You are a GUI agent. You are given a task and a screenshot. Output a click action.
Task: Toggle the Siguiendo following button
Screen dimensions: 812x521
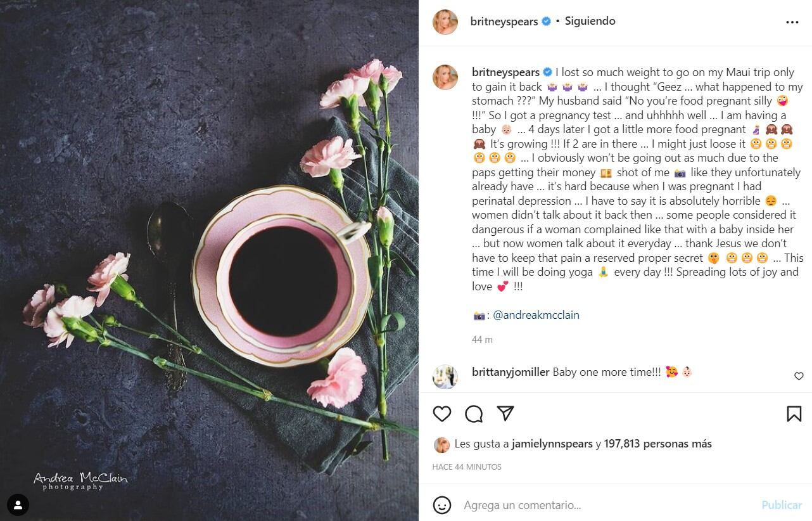(590, 21)
